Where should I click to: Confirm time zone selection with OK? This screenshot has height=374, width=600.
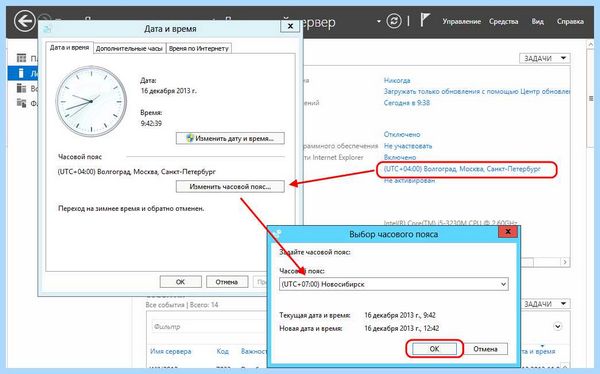(x=434, y=349)
